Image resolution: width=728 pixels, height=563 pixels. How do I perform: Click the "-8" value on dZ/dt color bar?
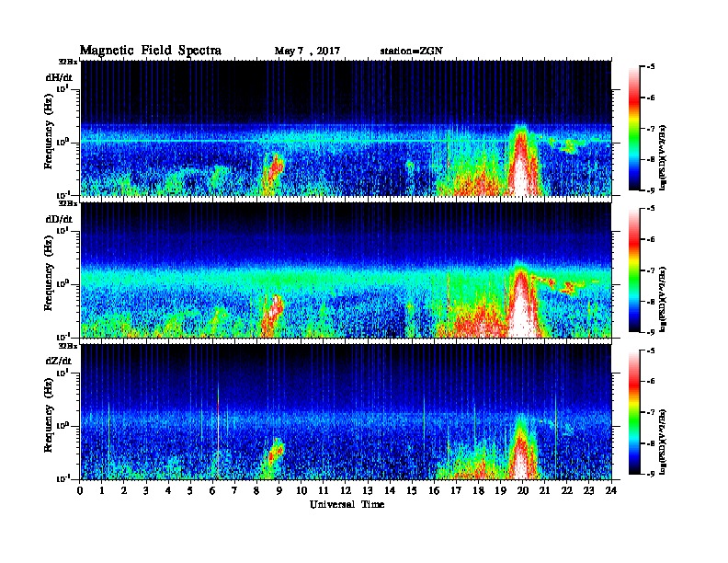point(651,443)
